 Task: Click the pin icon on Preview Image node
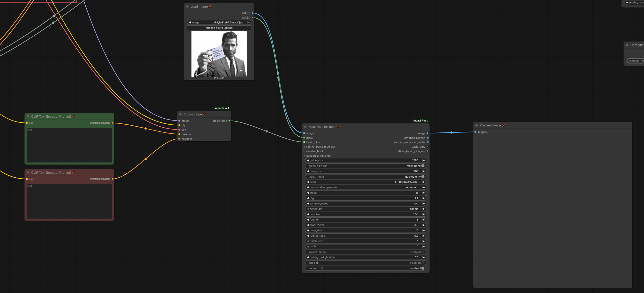pos(503,125)
